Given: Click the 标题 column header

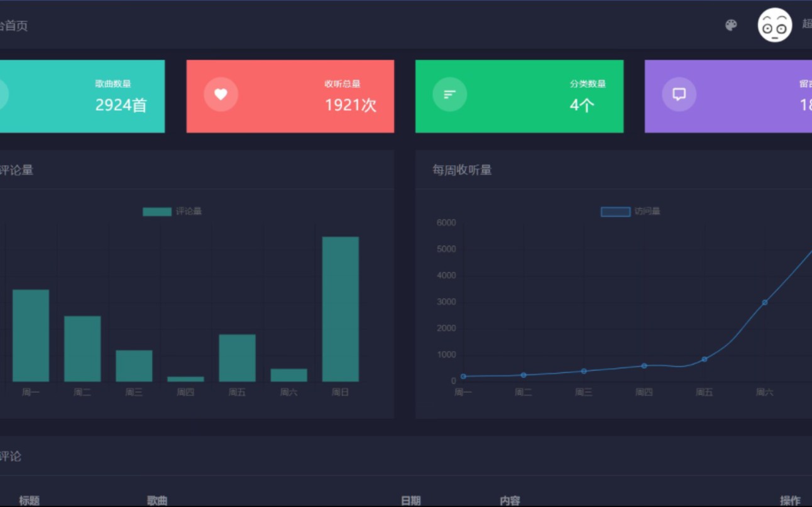Looking at the screenshot, I should coord(30,501).
